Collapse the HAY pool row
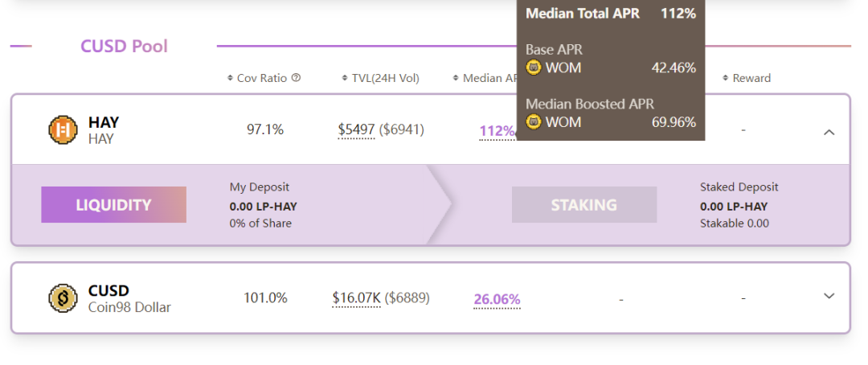The height and width of the screenshot is (365, 868). click(x=829, y=131)
